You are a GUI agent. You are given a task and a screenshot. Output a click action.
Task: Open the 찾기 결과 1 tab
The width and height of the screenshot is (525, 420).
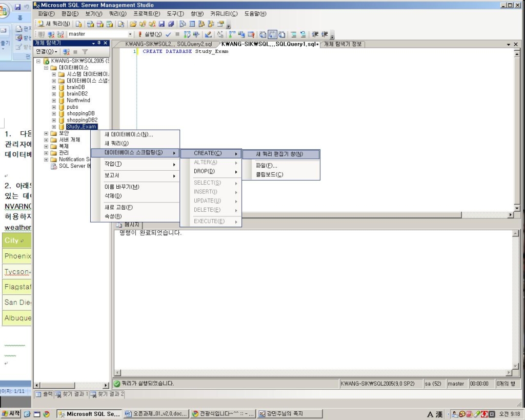point(71,394)
